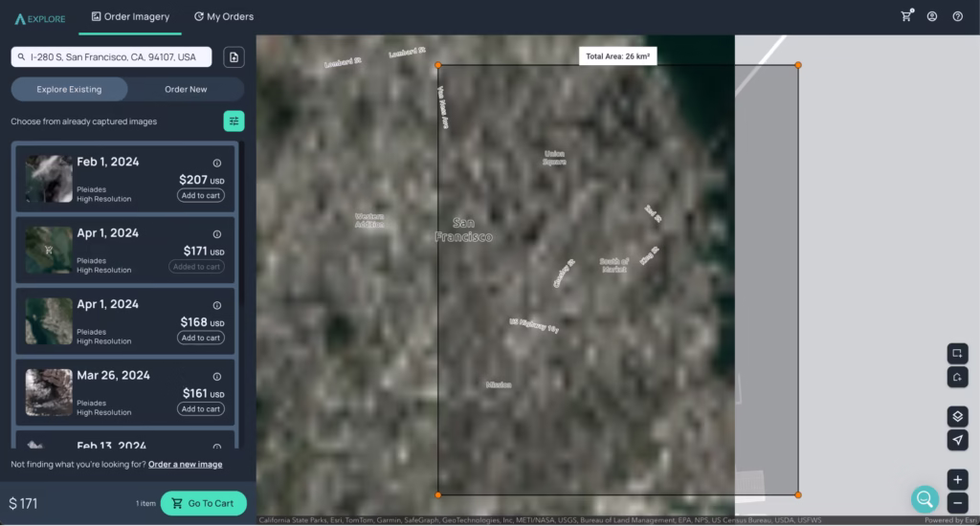The height and width of the screenshot is (526, 980).
Task: Open the My Orders tab
Action: 224,16
